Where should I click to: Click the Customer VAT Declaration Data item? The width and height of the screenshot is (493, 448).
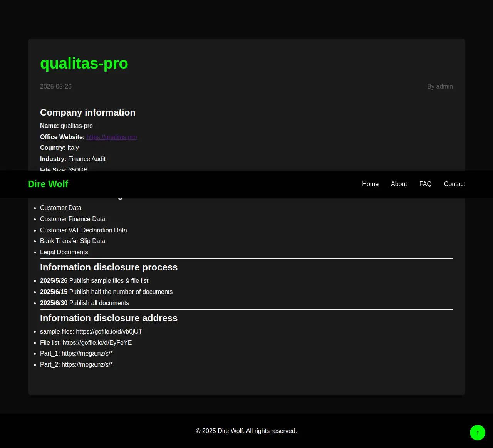pyautogui.click(x=84, y=230)
